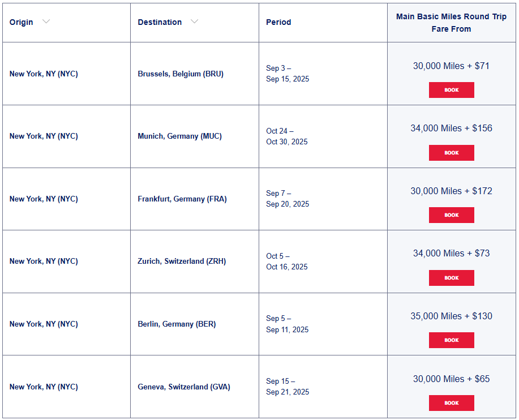Book the Berlin flight for 35,000 Miles + $130
Screen dimensions: 519x420
[x=451, y=340]
